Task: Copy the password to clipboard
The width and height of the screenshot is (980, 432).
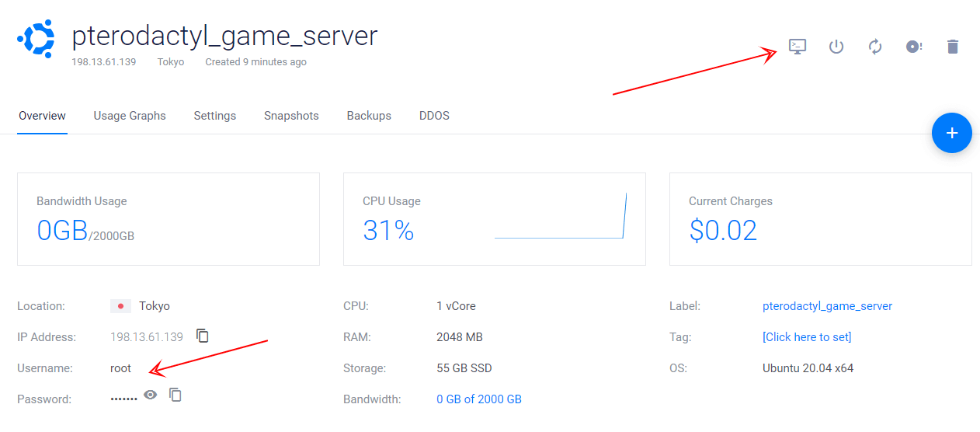Action: point(176,395)
